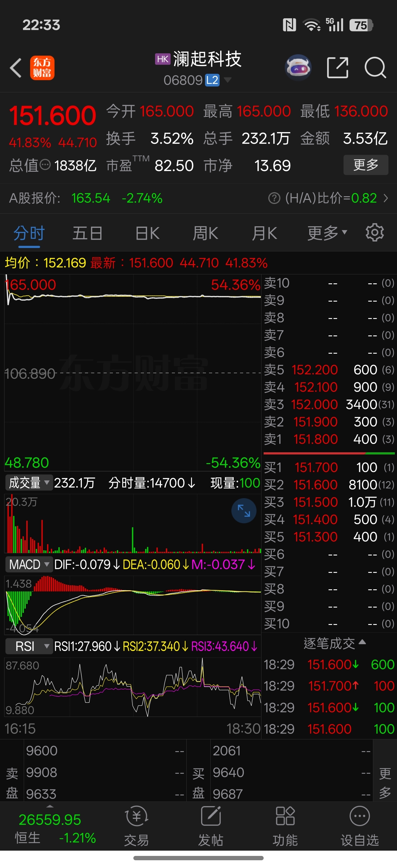Image resolution: width=397 pixels, height=868 pixels.
Task: Tap the share export icon
Action: (337, 67)
